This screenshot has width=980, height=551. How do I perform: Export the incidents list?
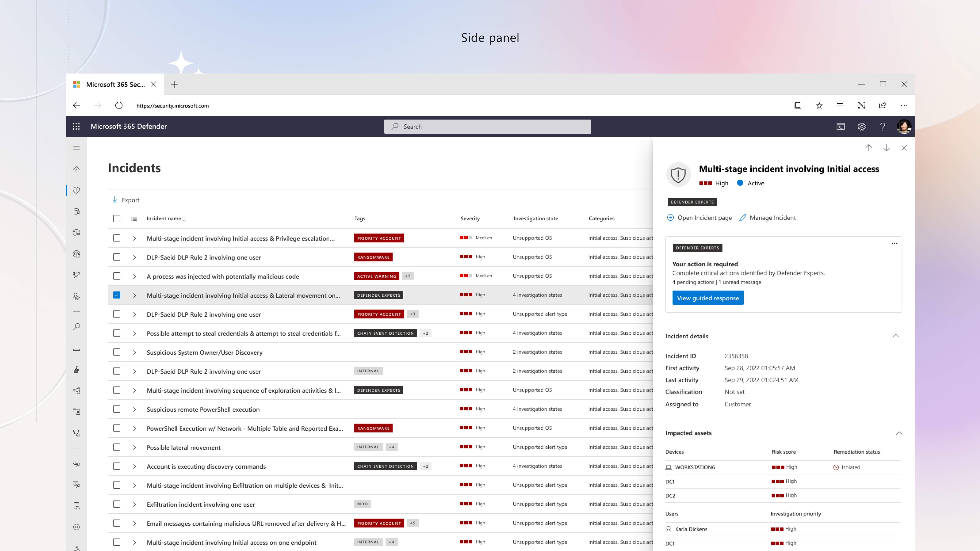pos(126,200)
